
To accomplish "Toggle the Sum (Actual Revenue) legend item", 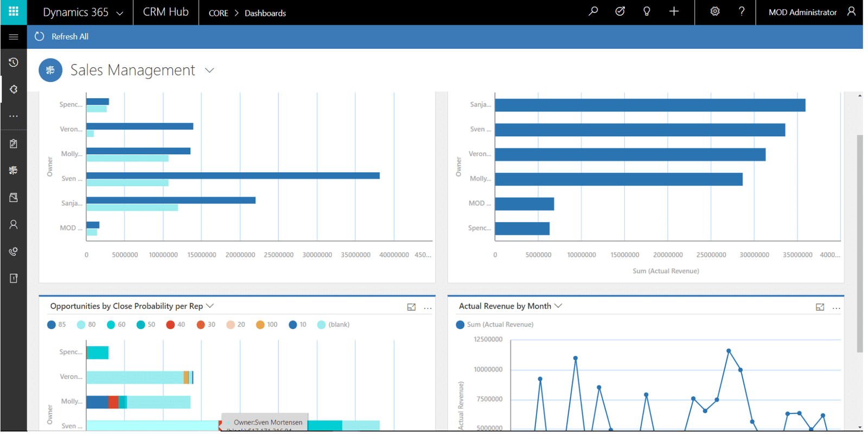I will pyautogui.click(x=495, y=325).
